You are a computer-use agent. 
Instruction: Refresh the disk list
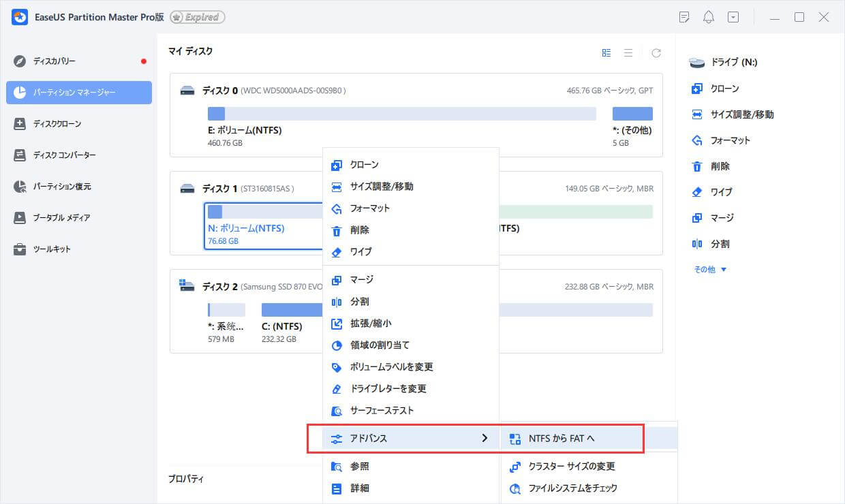click(x=656, y=52)
